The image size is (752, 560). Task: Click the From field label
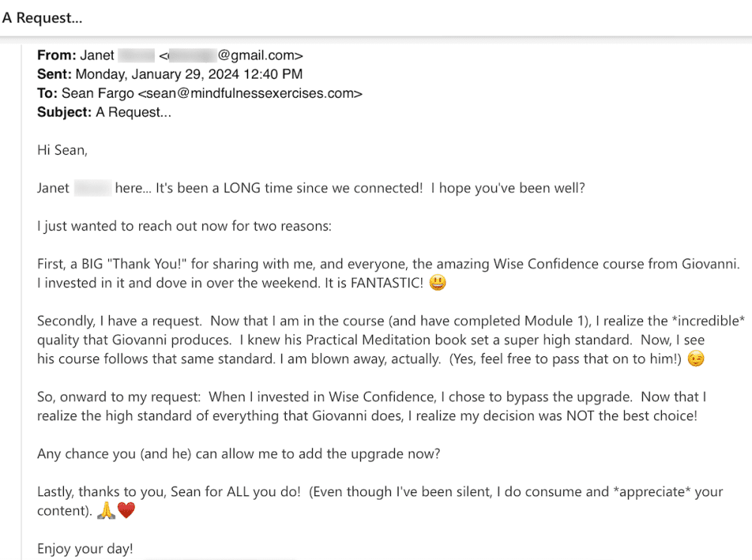pos(56,55)
